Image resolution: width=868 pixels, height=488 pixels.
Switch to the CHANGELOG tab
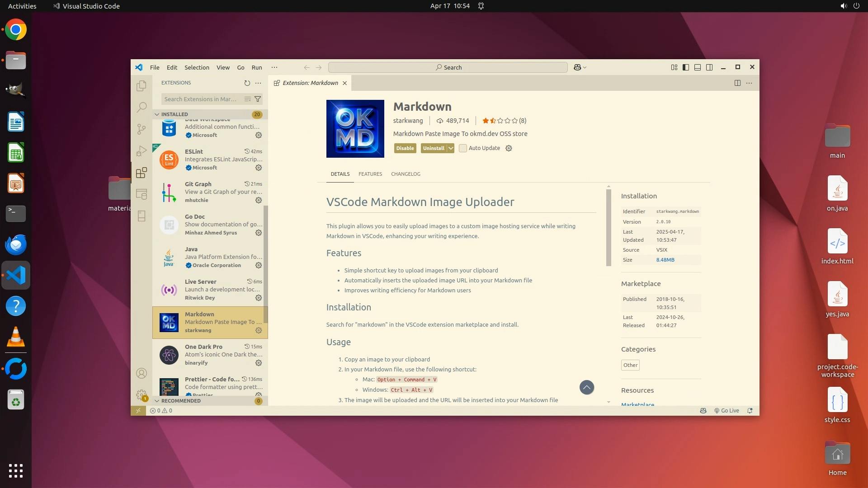406,174
